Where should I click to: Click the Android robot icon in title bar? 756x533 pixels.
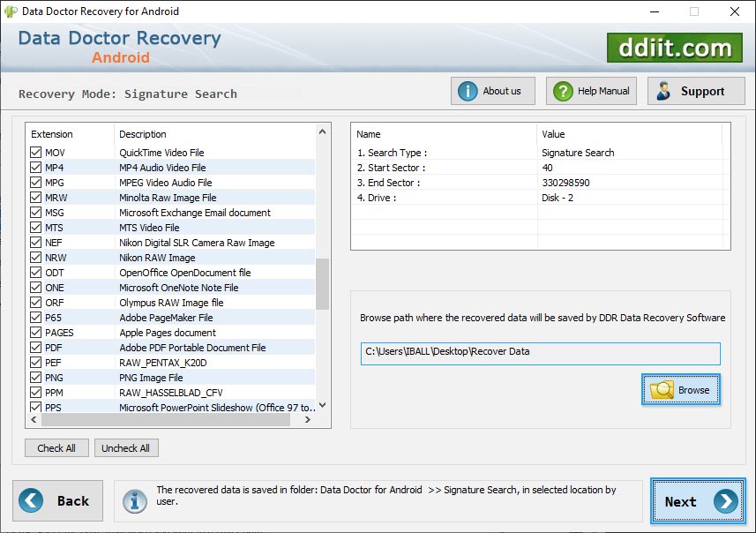click(10, 11)
